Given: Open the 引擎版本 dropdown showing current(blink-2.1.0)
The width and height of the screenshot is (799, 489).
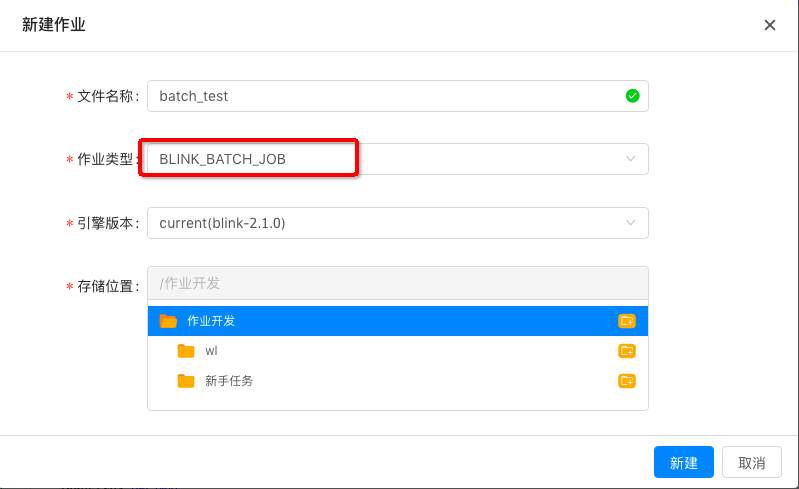Looking at the screenshot, I should pos(397,223).
